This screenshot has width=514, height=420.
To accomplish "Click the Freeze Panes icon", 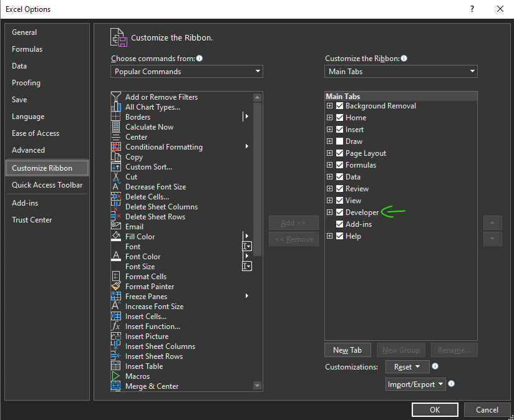I will tap(116, 296).
